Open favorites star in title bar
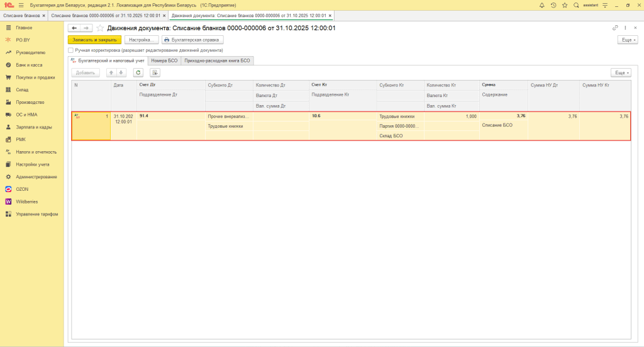 [564, 5]
